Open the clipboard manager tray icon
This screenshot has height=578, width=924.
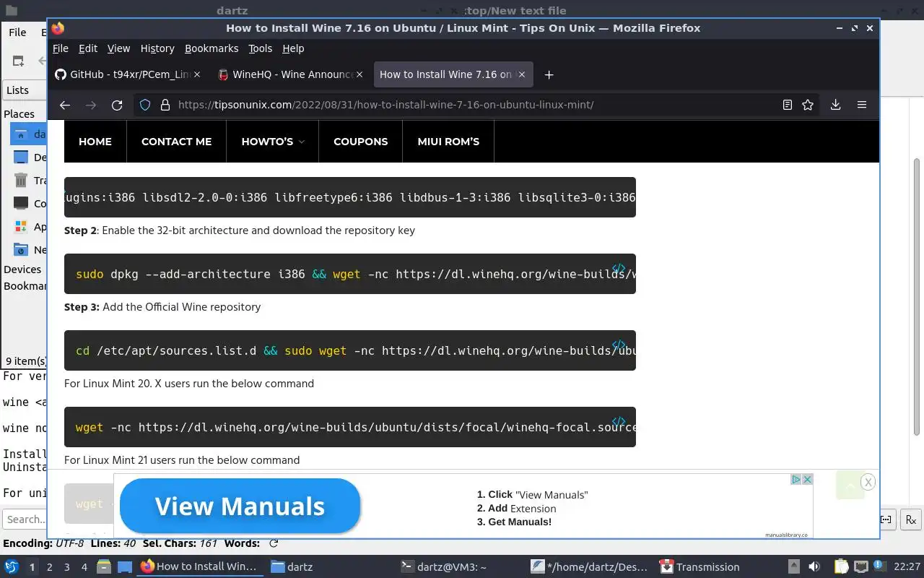841,566
